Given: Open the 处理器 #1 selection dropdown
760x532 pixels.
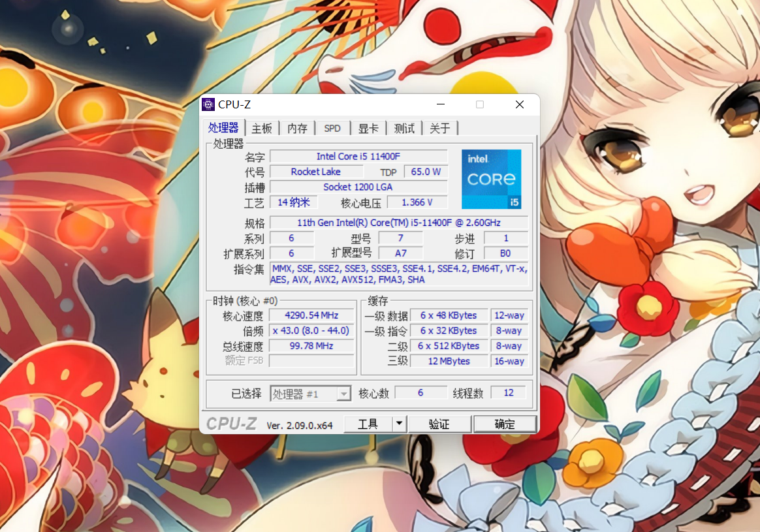Looking at the screenshot, I should 310,394.
